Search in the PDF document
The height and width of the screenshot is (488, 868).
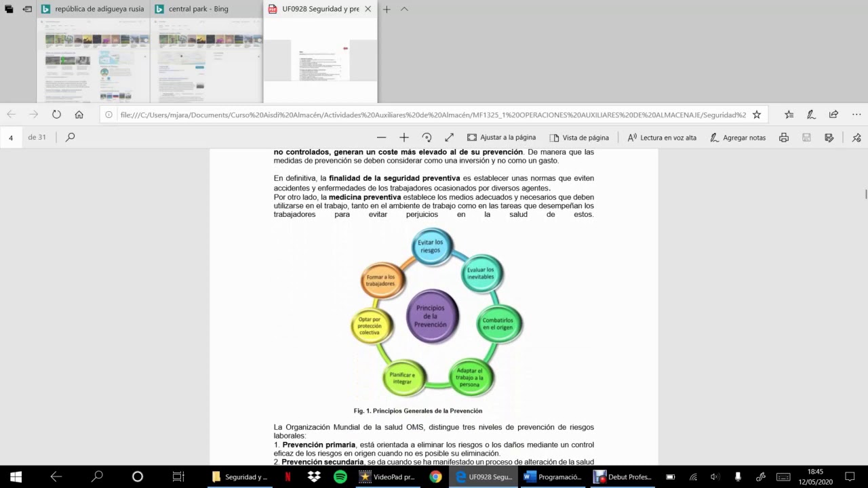tap(70, 137)
